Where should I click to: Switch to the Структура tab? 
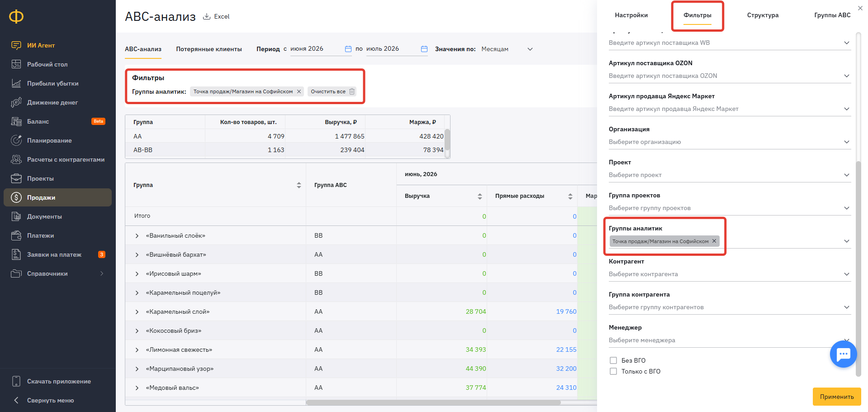pos(763,15)
